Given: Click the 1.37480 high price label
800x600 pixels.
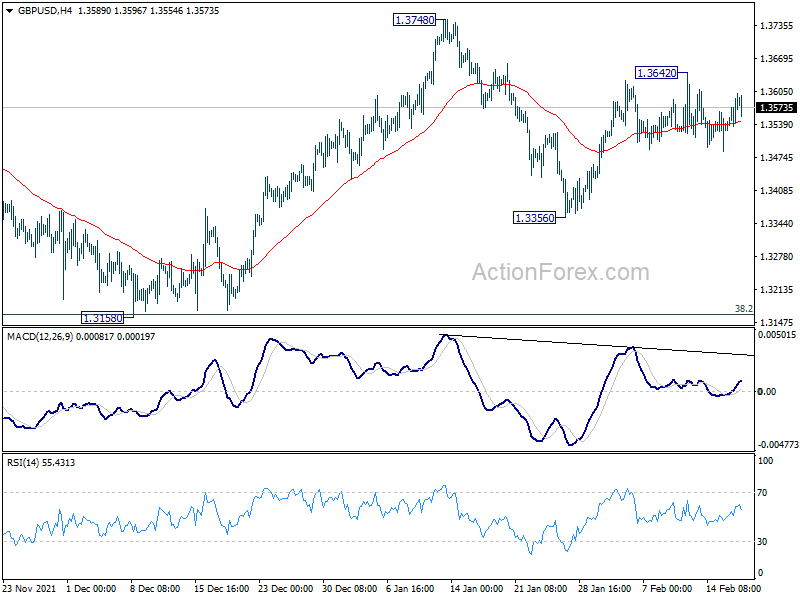Looking at the screenshot, I should 415,20.
